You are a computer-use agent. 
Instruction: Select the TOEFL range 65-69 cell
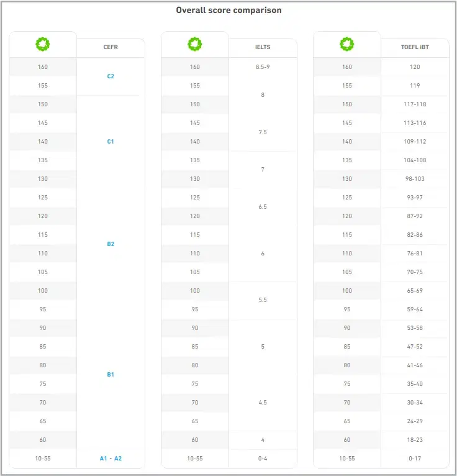click(415, 291)
